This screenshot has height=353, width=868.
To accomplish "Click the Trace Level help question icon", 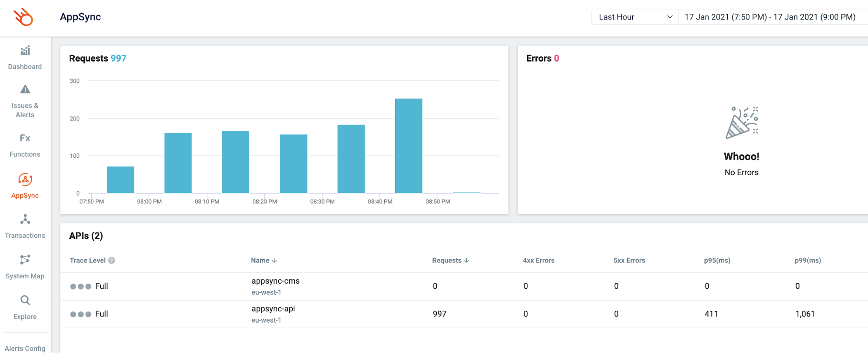I will (x=112, y=260).
